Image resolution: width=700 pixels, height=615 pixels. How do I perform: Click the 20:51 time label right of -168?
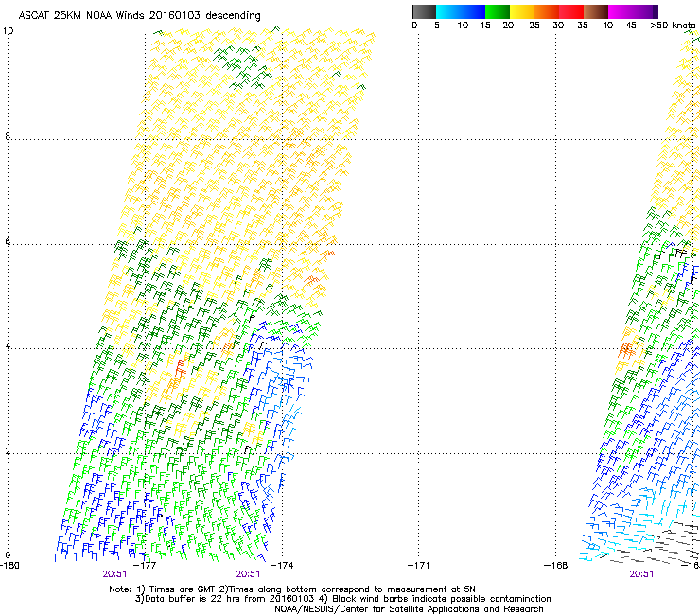coord(641,574)
